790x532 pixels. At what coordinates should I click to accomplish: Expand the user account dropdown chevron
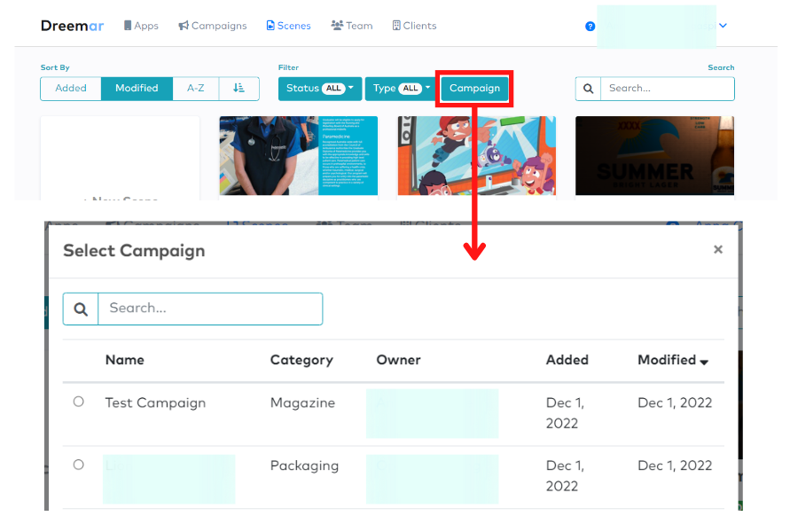[x=723, y=25]
